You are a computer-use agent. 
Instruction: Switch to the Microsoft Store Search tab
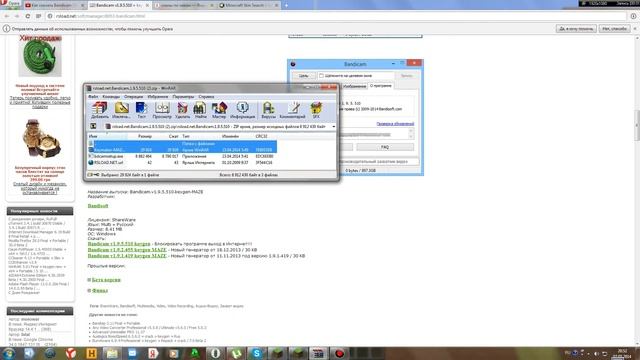[x=249, y=5]
